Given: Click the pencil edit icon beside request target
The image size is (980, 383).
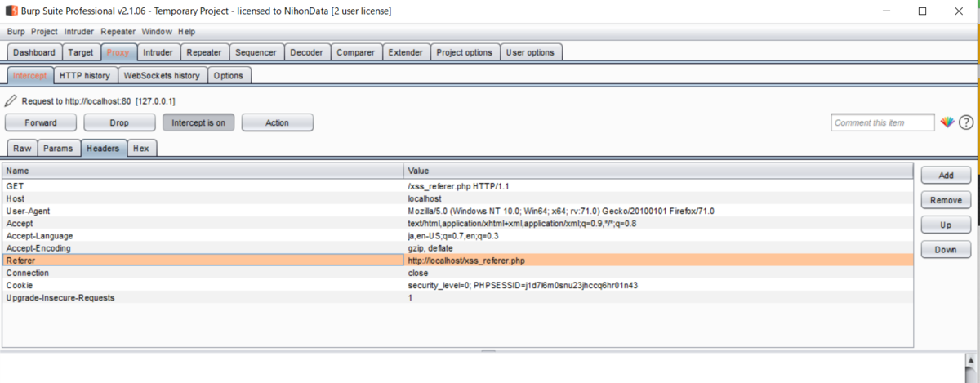Looking at the screenshot, I should click(10, 101).
